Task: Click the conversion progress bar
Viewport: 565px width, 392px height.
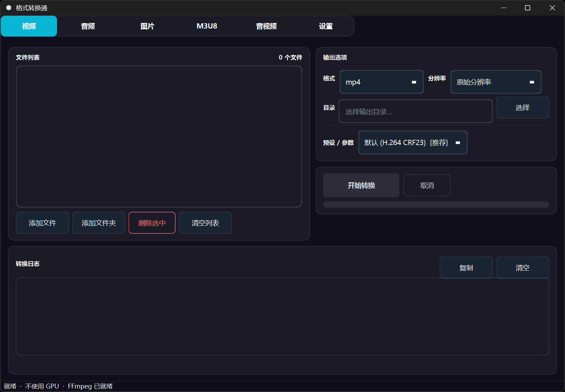Action: click(436, 205)
